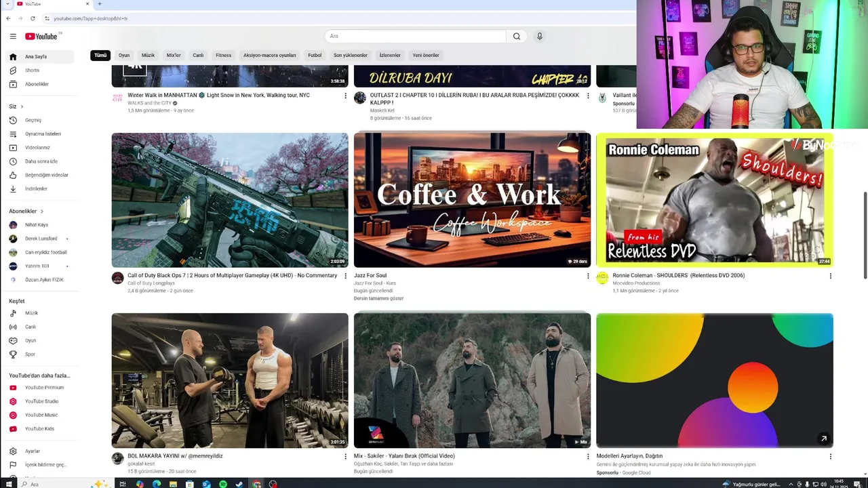Open YouTube Music link
Viewport: 868px width, 488px height.
[41, 415]
